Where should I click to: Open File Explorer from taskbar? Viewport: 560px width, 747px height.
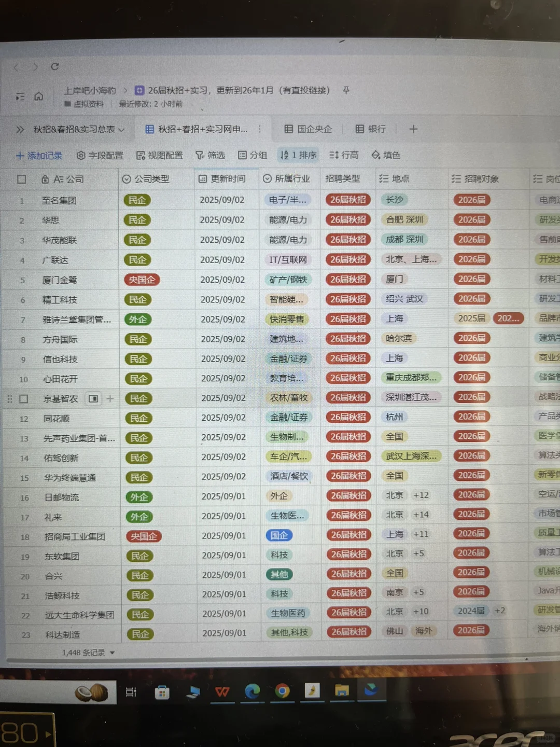pos(342,690)
